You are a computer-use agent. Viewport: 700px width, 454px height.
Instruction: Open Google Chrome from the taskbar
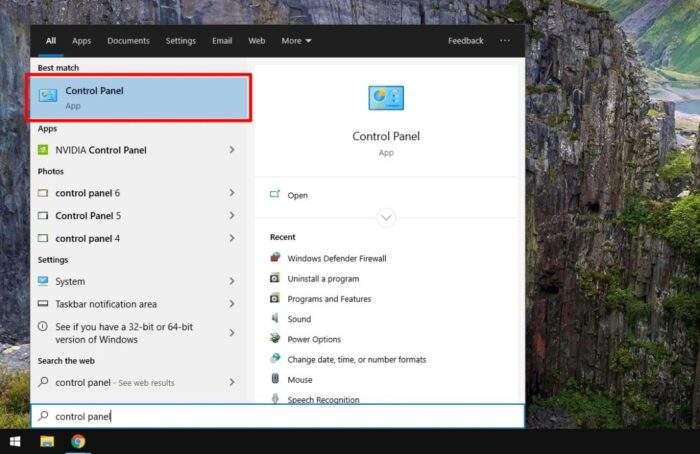(78, 442)
